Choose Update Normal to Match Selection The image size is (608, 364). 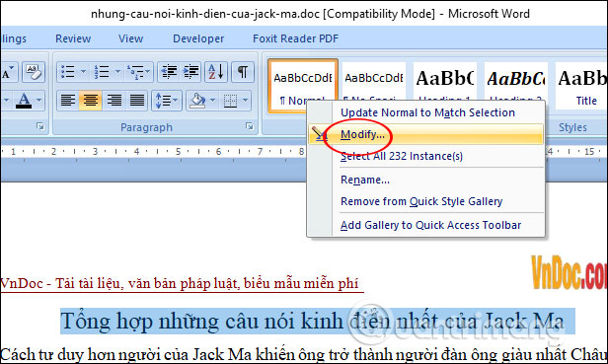pyautogui.click(x=427, y=112)
